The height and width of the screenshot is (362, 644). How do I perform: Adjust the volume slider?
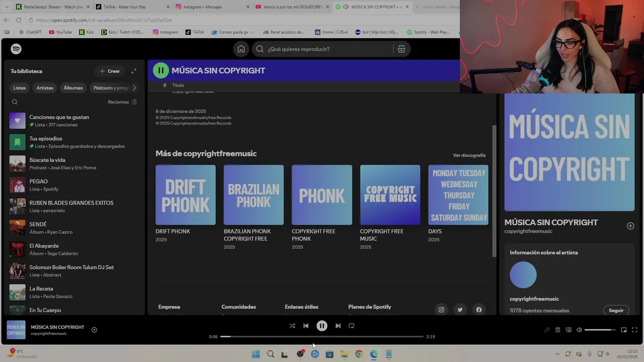[600, 330]
